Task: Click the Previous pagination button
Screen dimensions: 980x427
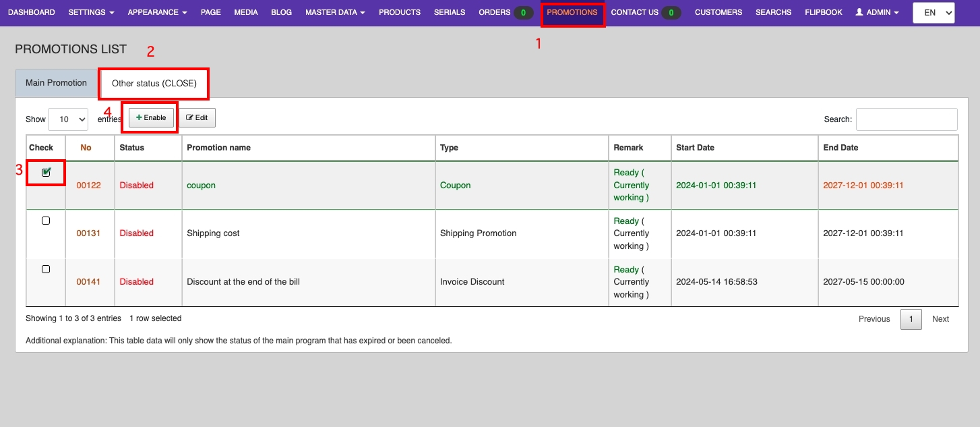Action: [874, 319]
